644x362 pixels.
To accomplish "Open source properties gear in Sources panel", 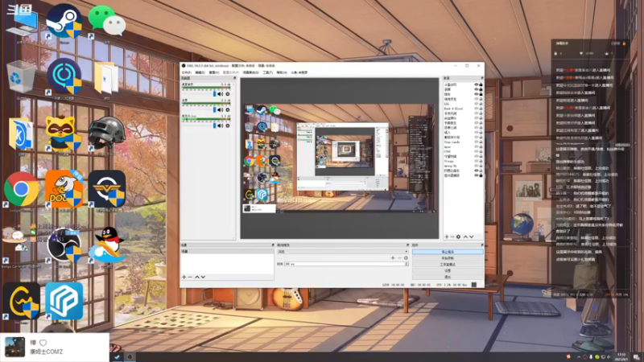I will pyautogui.click(x=458, y=237).
